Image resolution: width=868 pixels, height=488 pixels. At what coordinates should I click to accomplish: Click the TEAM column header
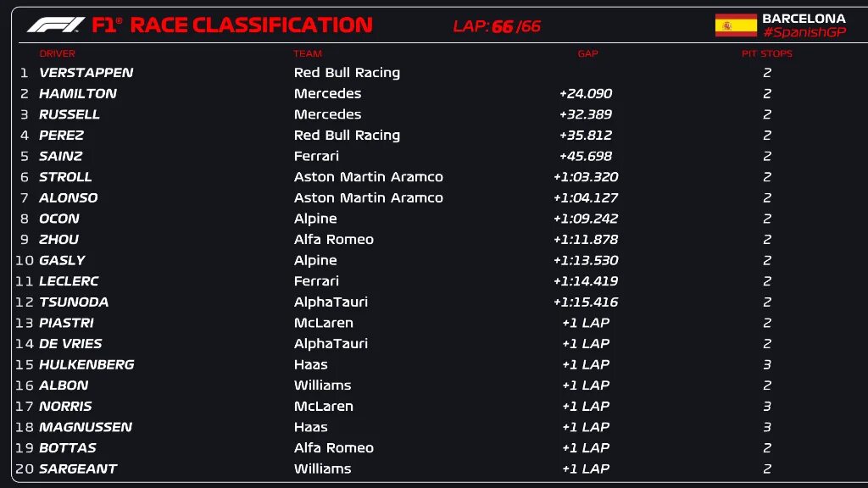[308, 53]
